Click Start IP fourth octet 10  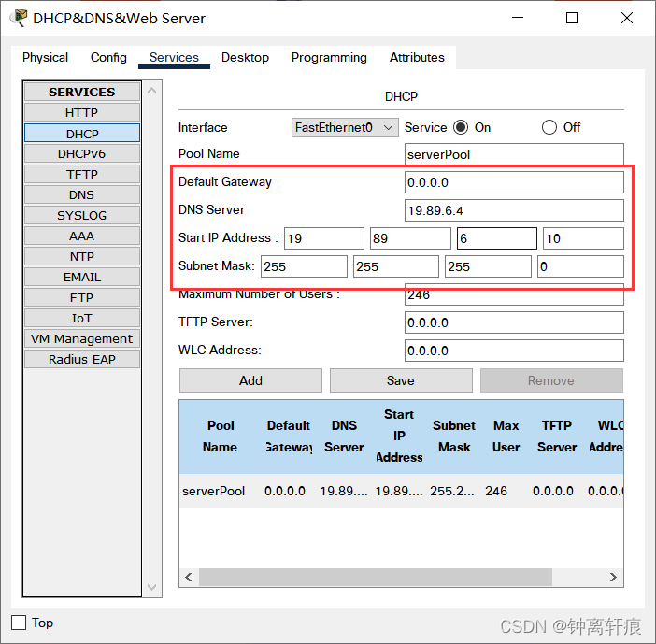[583, 238]
